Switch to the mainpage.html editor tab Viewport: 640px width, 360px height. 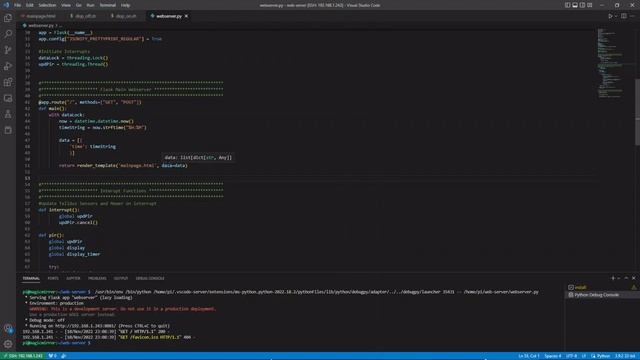pos(38,16)
